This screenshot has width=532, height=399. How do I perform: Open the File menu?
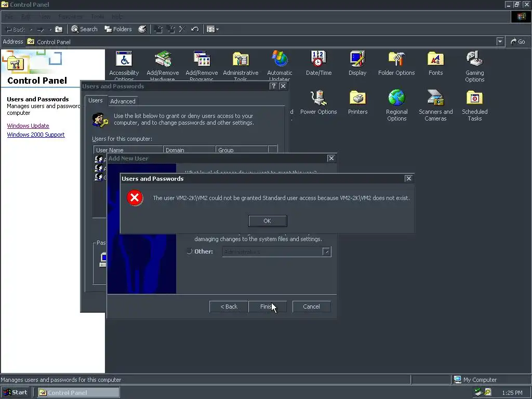[9, 17]
